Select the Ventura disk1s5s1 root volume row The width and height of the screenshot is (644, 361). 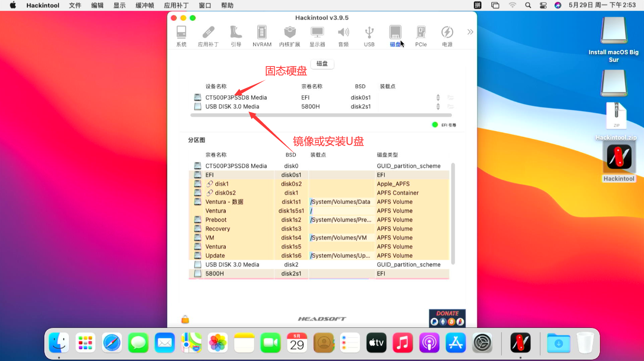[x=319, y=211]
